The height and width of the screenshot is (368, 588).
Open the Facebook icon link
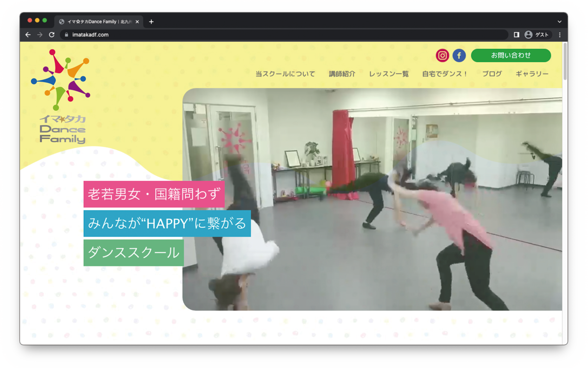[459, 55]
